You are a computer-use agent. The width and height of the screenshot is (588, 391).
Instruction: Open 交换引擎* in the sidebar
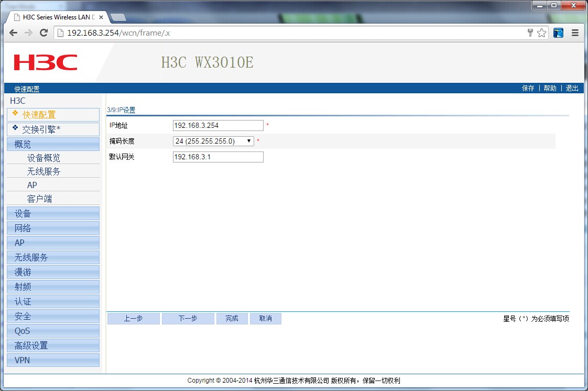click(53, 129)
